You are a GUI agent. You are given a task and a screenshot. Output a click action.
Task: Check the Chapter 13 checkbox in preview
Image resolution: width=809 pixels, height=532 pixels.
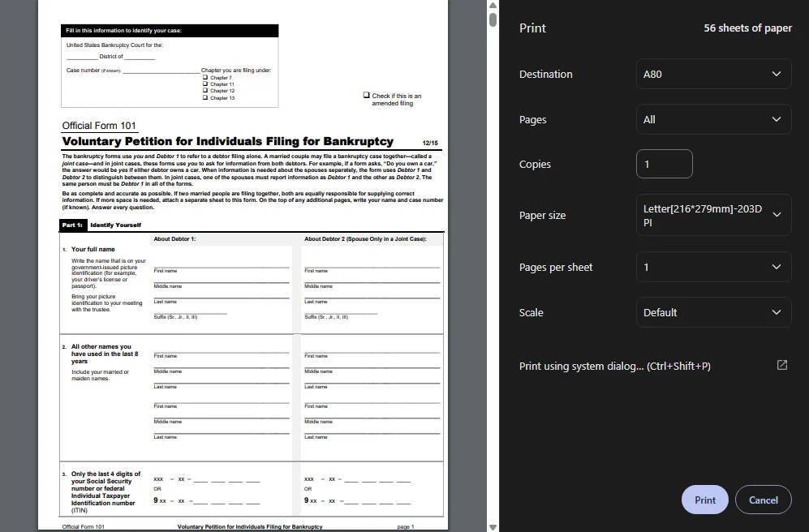click(x=205, y=97)
